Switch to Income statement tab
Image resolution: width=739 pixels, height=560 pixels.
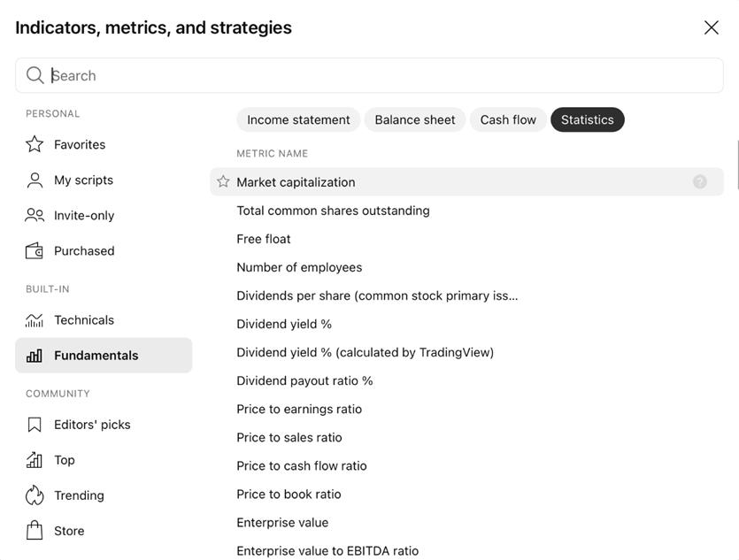point(298,119)
